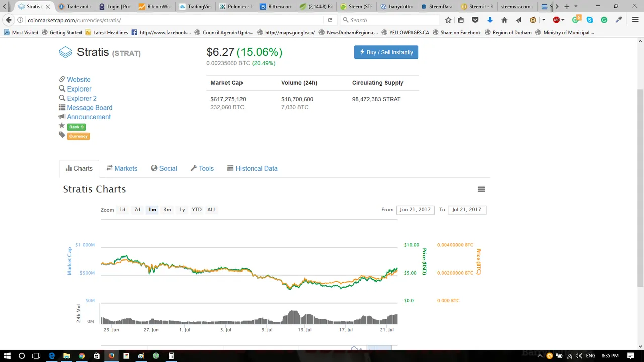
Task: Click the Greasemonkey monkey face icon
Action: pos(533,20)
